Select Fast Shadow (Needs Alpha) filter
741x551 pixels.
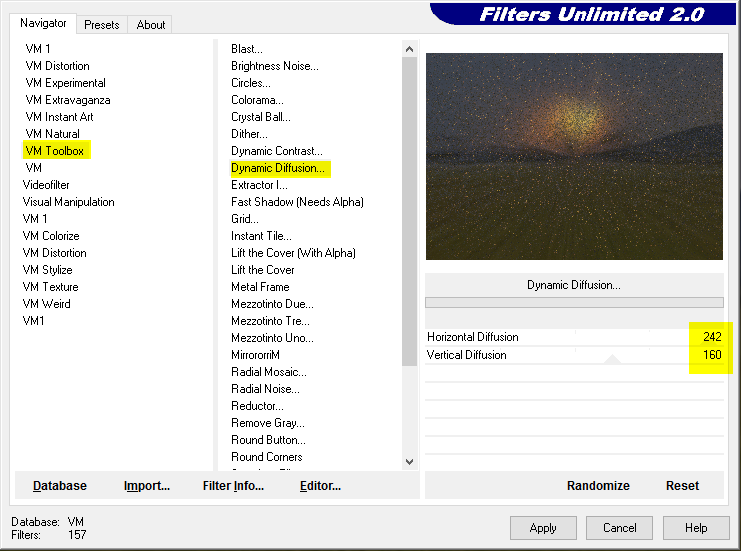click(297, 202)
